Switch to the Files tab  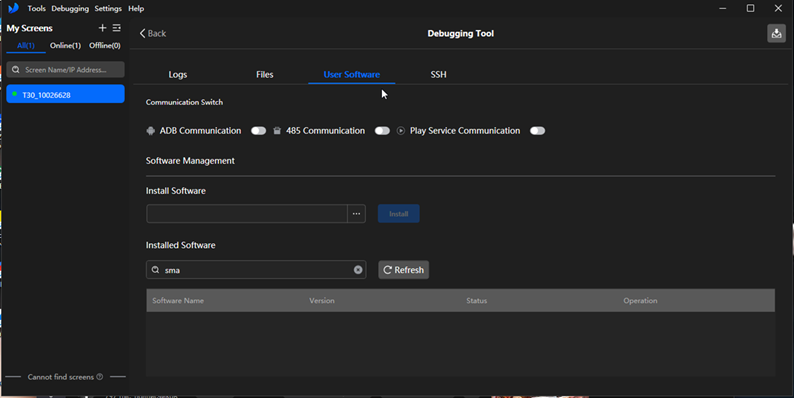[x=265, y=74]
